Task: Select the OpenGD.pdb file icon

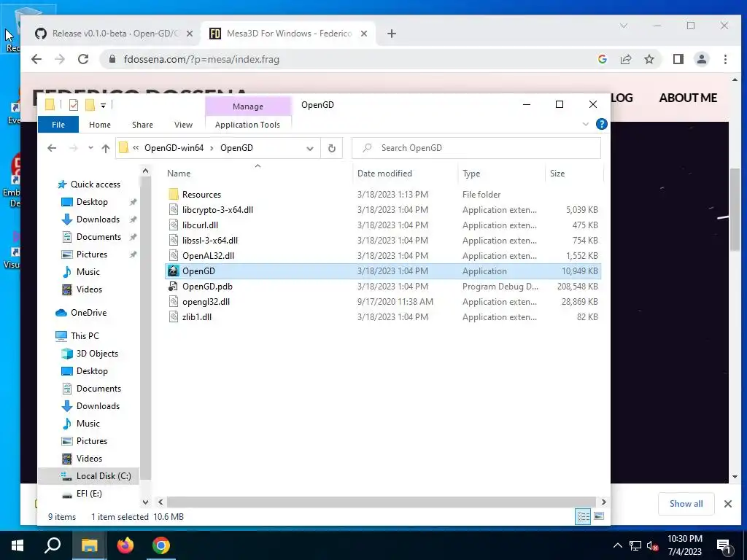Action: click(x=174, y=286)
